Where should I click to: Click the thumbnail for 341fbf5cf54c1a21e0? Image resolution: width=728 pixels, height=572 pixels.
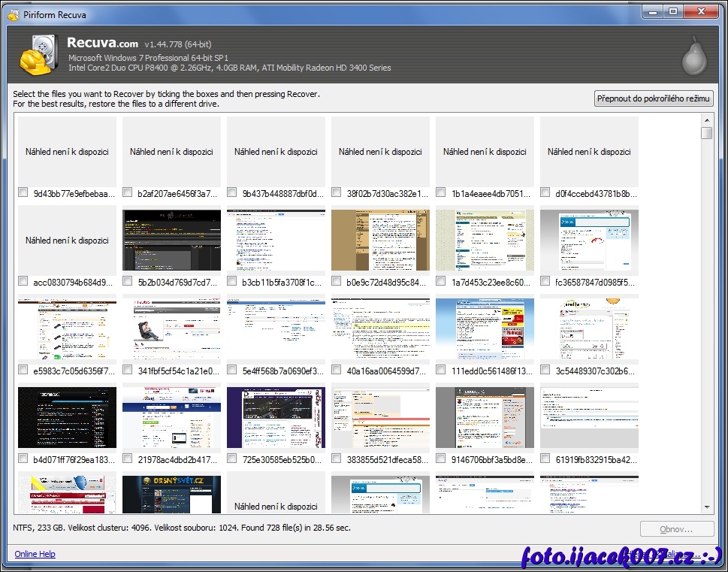(x=171, y=329)
